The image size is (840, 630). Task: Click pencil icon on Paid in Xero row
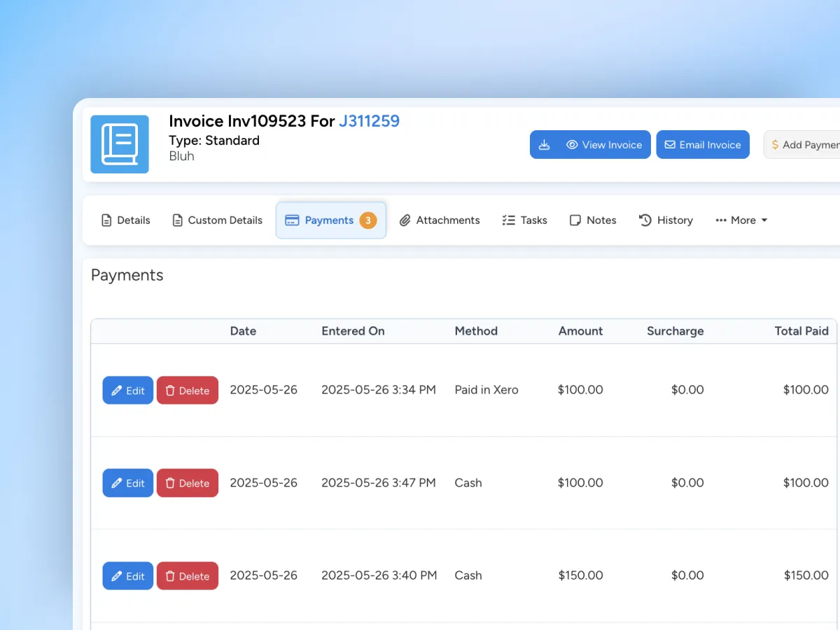pyautogui.click(x=117, y=391)
